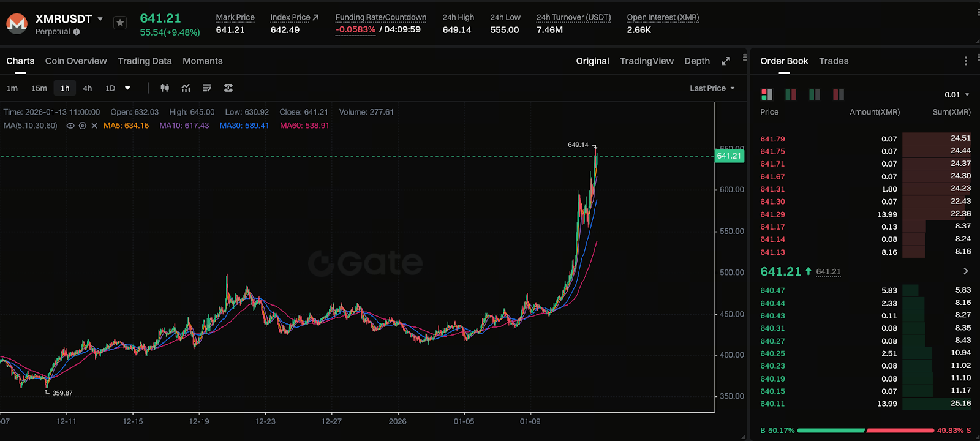Click the 649.14 high marker on chart
Screen dimensions: 980x441
578,145
